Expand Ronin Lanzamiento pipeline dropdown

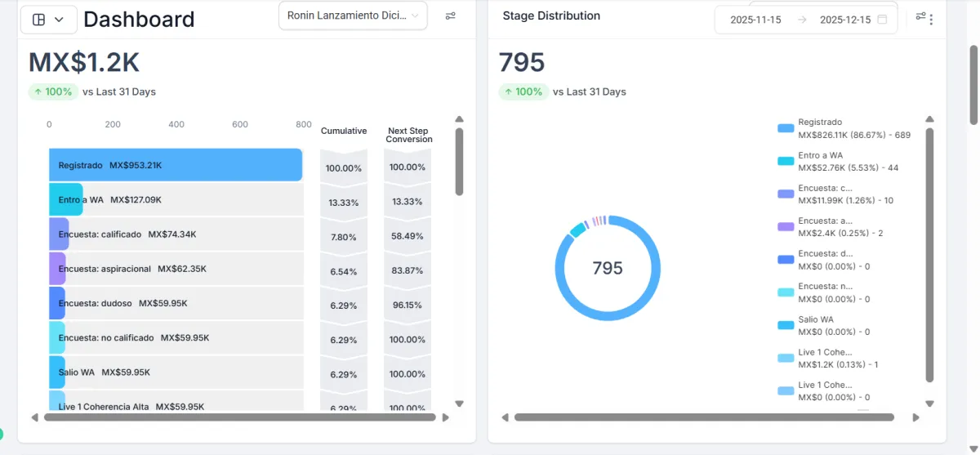[x=353, y=16]
